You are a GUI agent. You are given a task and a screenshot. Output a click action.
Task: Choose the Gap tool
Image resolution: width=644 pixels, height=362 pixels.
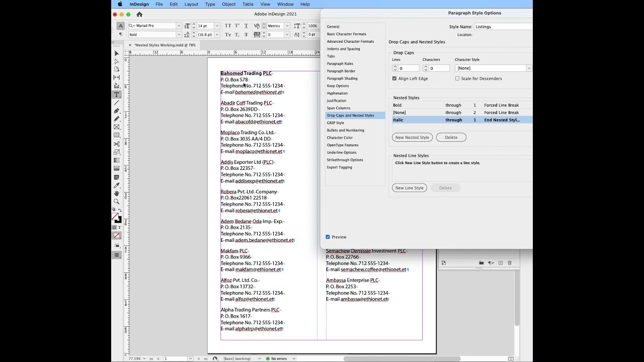pyautogui.click(x=117, y=77)
